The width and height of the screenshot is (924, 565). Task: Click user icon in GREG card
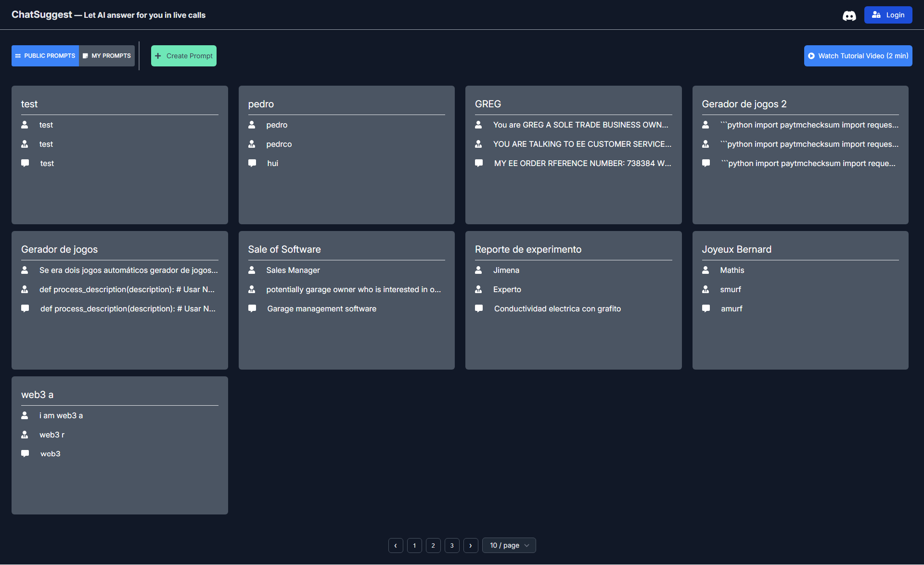tap(478, 125)
